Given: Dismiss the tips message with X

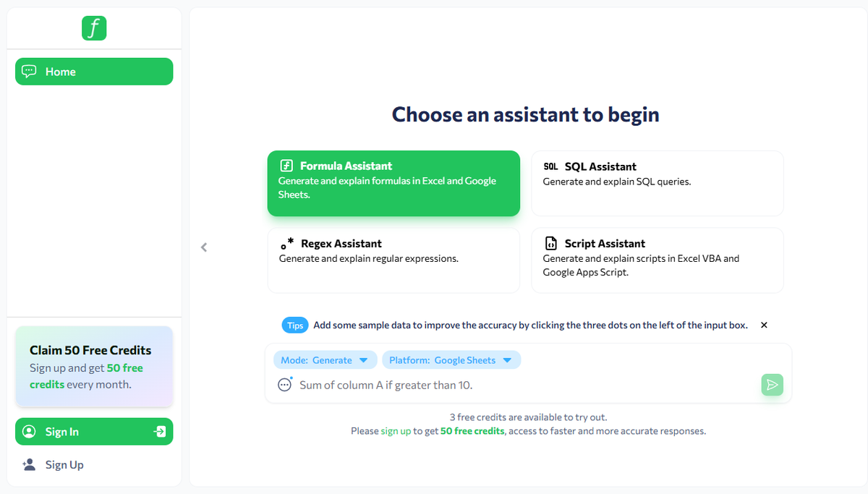Looking at the screenshot, I should click(x=764, y=325).
